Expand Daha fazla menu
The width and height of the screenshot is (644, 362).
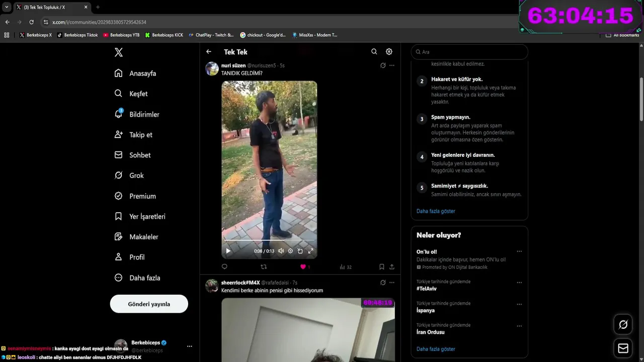pyautogui.click(x=137, y=278)
